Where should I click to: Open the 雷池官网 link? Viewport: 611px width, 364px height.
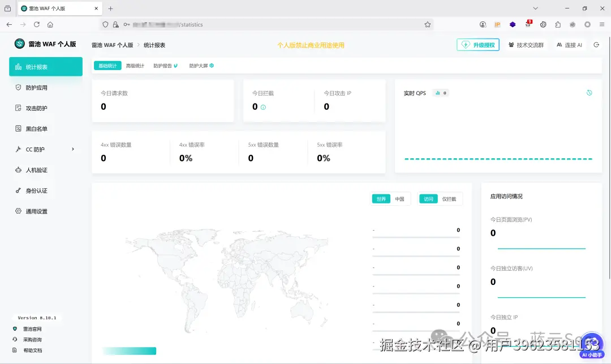32,329
